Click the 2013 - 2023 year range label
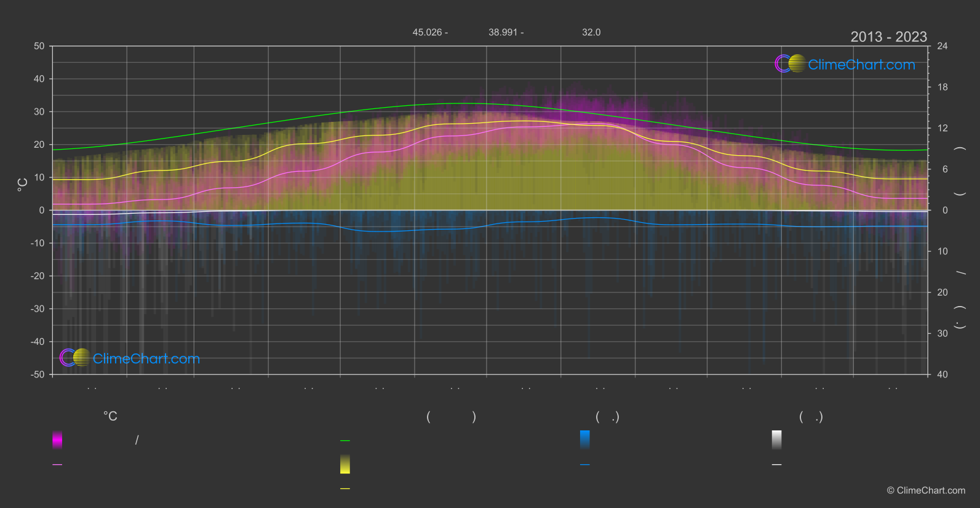Viewport: 980px width, 508px height. point(888,37)
